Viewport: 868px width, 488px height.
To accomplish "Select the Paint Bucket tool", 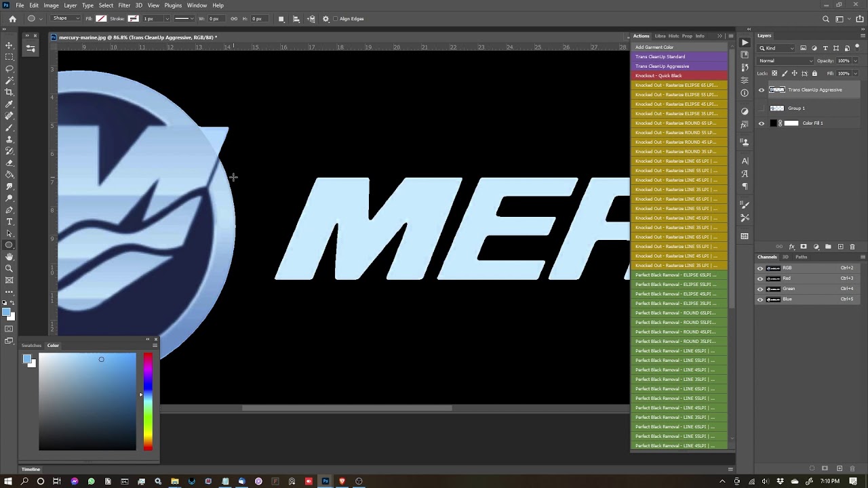I will pyautogui.click(x=9, y=175).
